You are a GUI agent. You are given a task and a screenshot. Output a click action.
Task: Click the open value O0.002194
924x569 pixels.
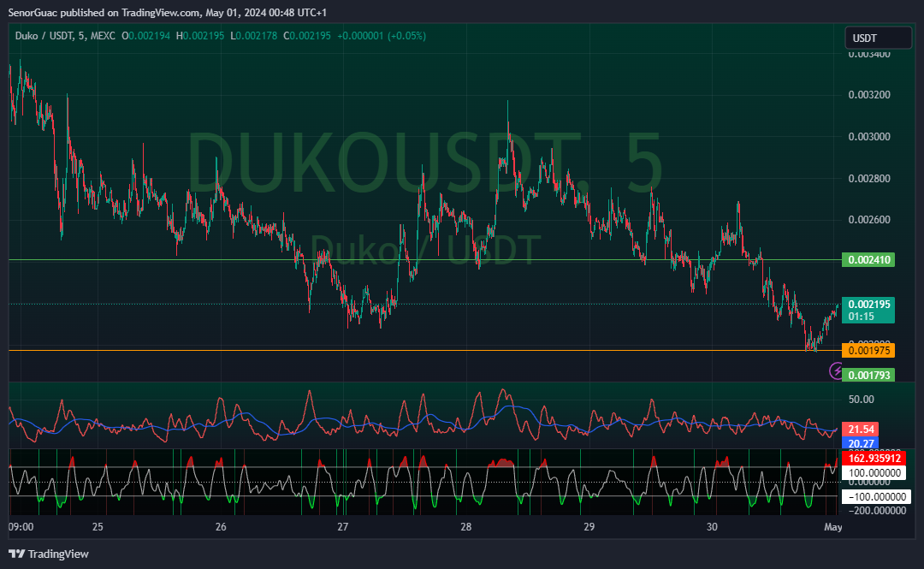click(145, 36)
